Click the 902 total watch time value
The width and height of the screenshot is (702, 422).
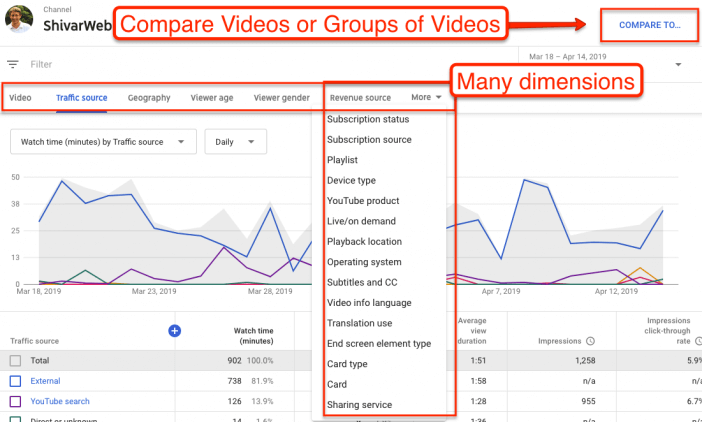coord(234,361)
